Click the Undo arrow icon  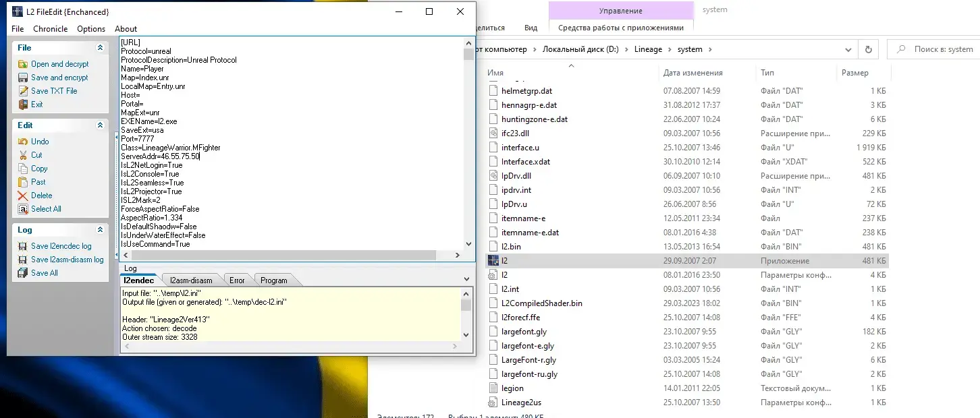coord(23,142)
